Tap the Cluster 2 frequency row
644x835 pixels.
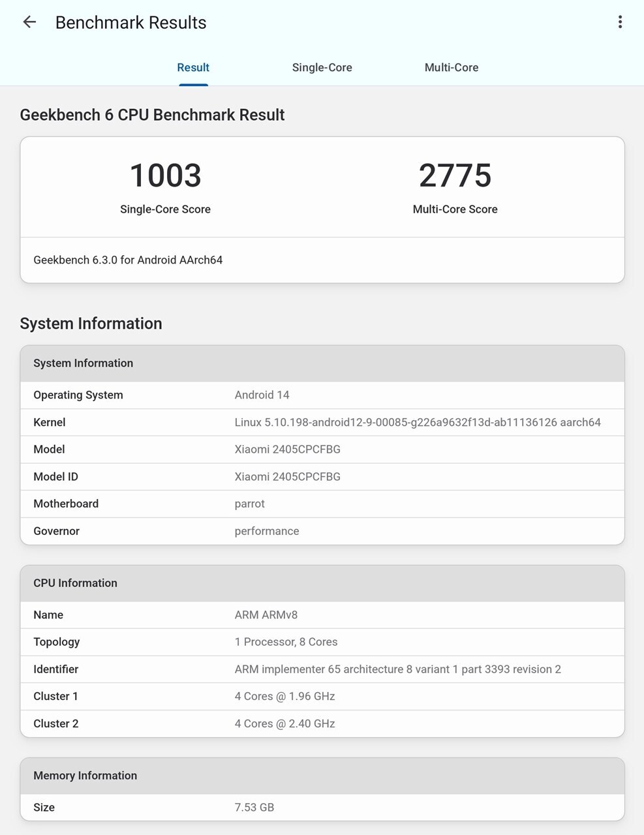[322, 723]
